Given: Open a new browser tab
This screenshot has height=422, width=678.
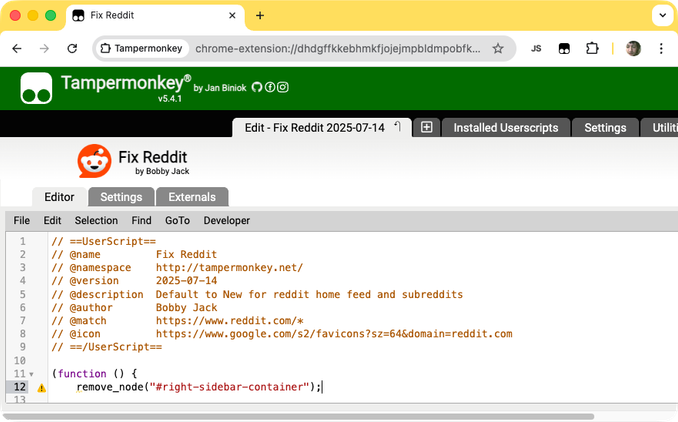Looking at the screenshot, I should (x=260, y=16).
